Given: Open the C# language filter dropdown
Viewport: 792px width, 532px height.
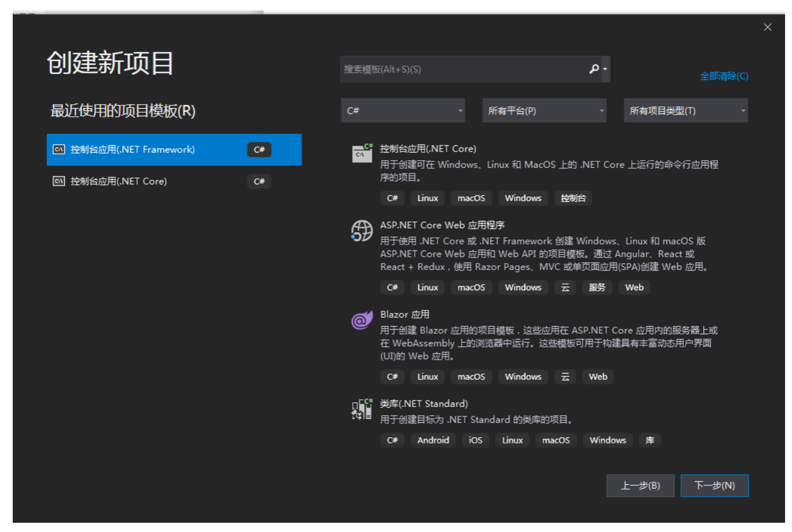Looking at the screenshot, I should coord(403,110).
